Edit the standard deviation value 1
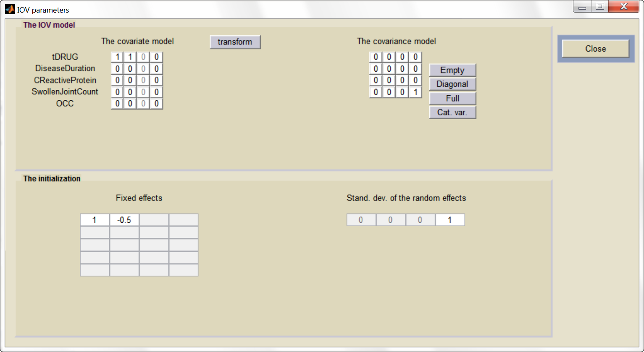644x352 pixels. [x=449, y=219]
